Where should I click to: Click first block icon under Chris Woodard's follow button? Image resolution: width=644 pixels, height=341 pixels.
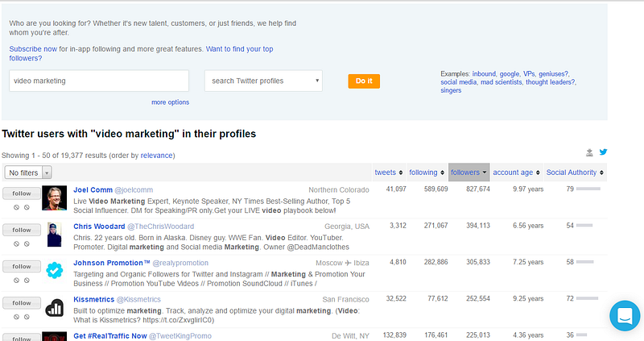click(x=16, y=244)
